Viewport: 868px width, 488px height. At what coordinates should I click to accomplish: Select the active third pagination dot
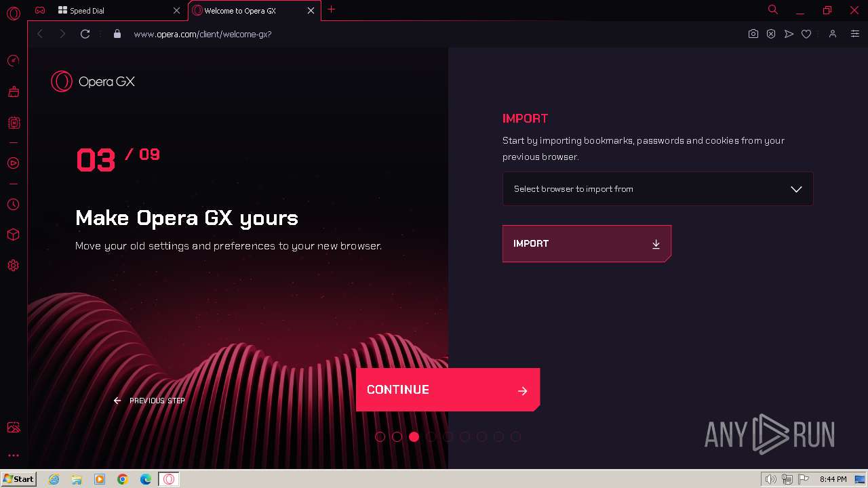414,436
